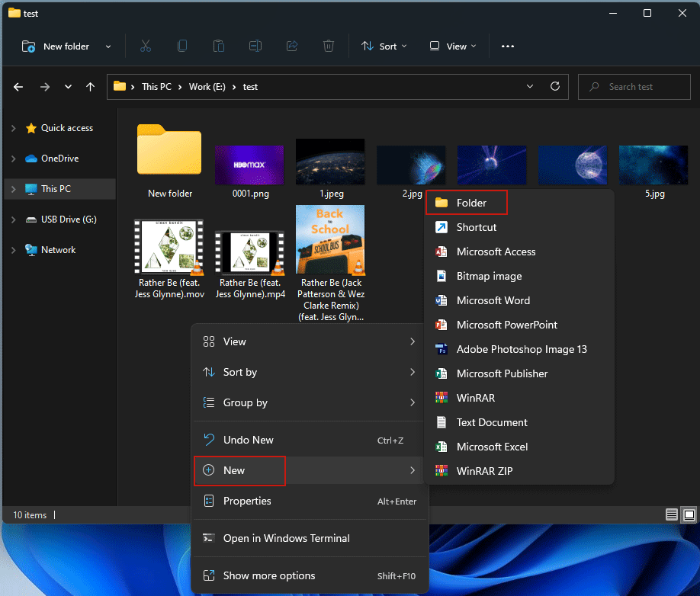The width and height of the screenshot is (700, 596).
Task: Choose Undo New in context menu
Action: [x=309, y=440]
